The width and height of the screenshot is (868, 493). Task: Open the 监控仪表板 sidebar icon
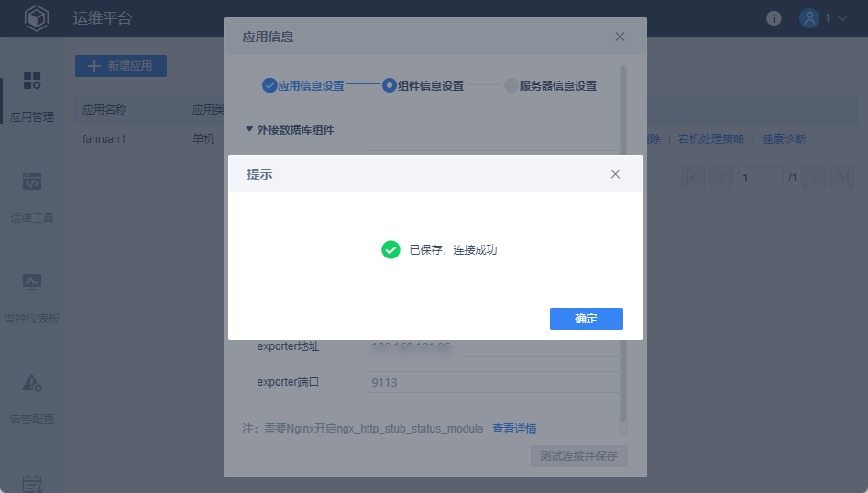click(32, 282)
